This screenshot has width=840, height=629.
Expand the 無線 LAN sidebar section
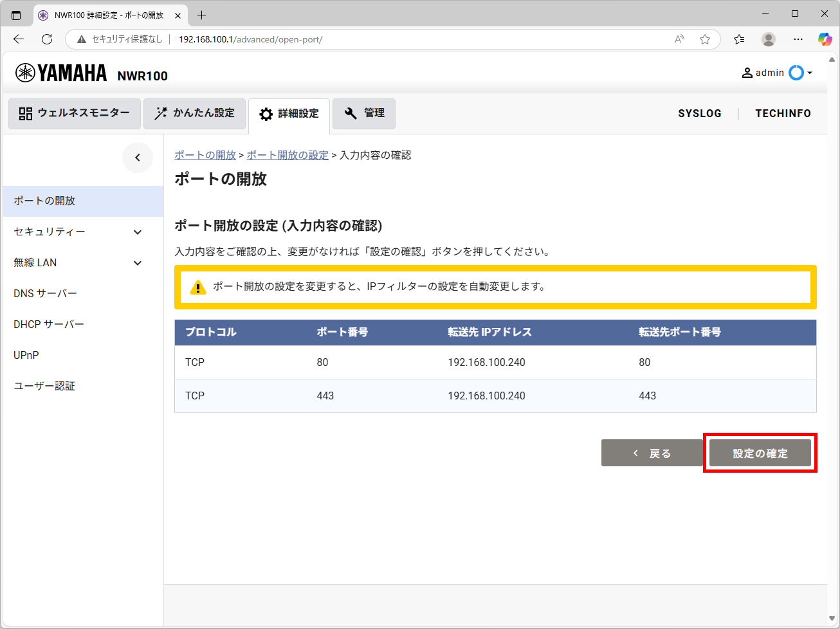[x=138, y=263]
